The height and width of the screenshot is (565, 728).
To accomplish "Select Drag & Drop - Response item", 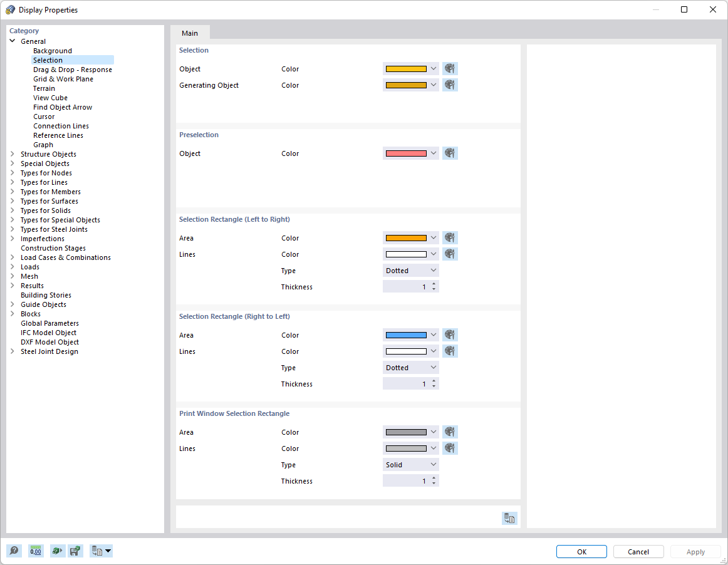I will coord(73,70).
